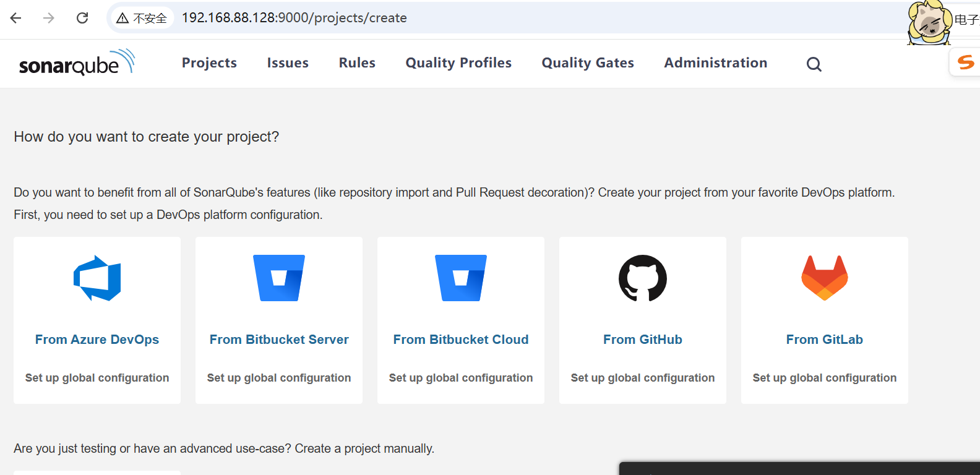Click the Azure DevOps logo icon
The height and width of the screenshot is (475, 980).
(x=97, y=278)
